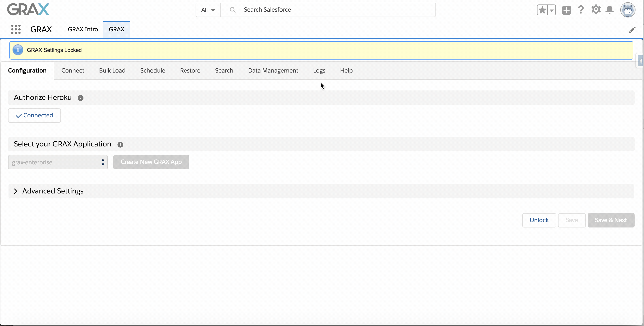Click the info icon beside Select your GRAX Application
The width and height of the screenshot is (644, 326).
click(120, 145)
